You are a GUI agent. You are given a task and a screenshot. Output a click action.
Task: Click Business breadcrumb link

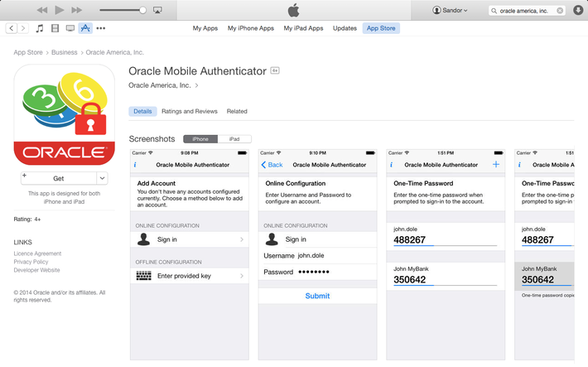64,52
